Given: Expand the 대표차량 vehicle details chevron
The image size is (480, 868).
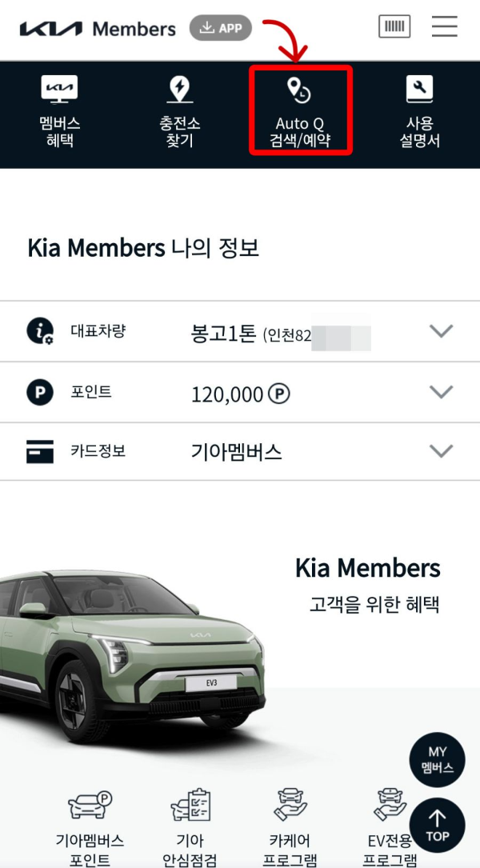Looking at the screenshot, I should [x=441, y=331].
